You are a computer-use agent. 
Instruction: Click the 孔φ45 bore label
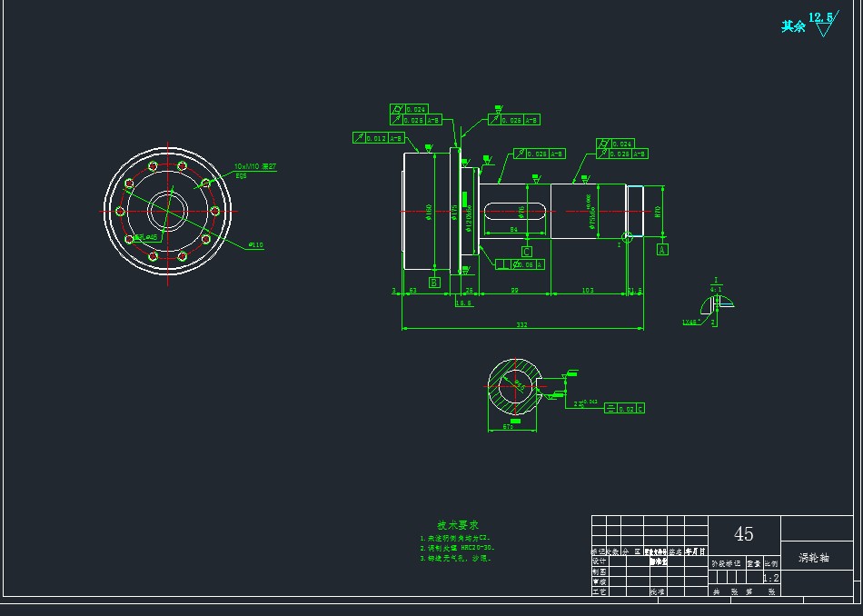[146, 237]
